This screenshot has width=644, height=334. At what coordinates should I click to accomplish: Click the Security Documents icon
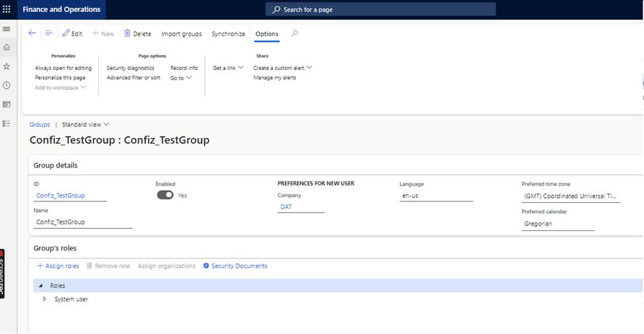pos(206,266)
